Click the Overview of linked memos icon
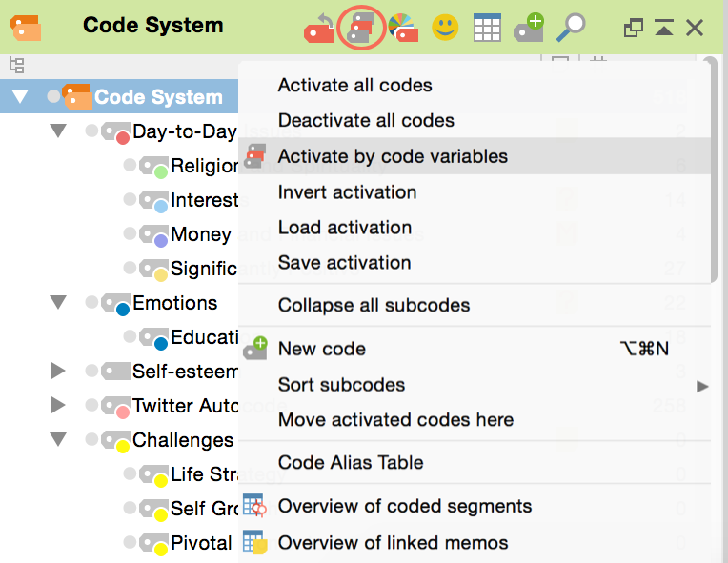 tap(255, 542)
